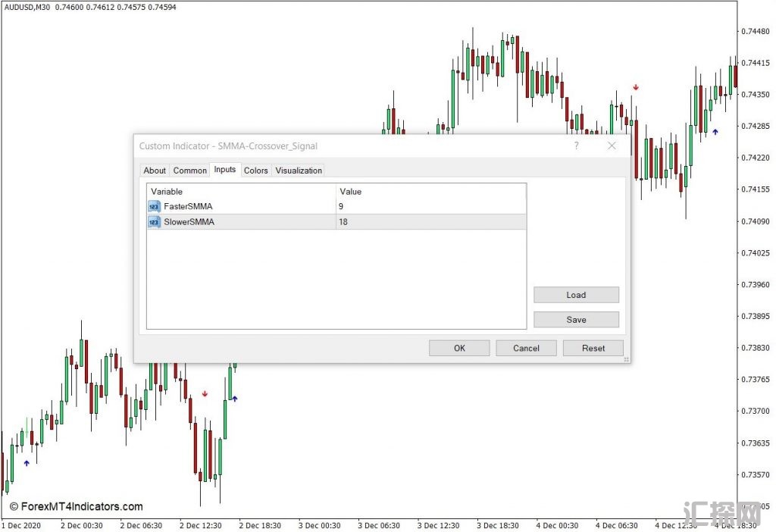Click the Load button
Image resolution: width=776 pixels, height=532 pixels.
pyautogui.click(x=576, y=295)
